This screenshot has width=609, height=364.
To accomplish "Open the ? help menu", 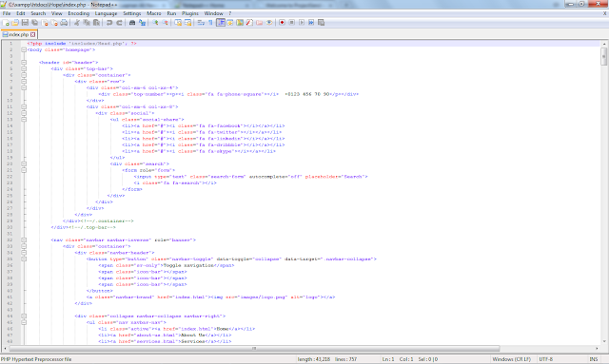I will click(x=229, y=13).
